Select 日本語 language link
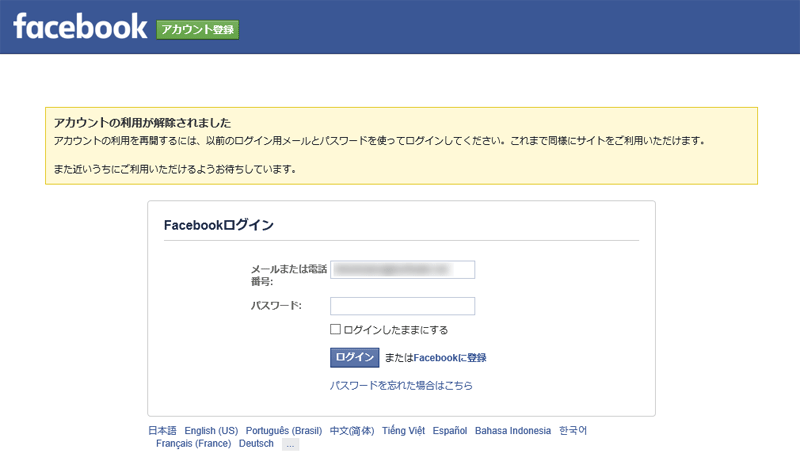 click(162, 430)
